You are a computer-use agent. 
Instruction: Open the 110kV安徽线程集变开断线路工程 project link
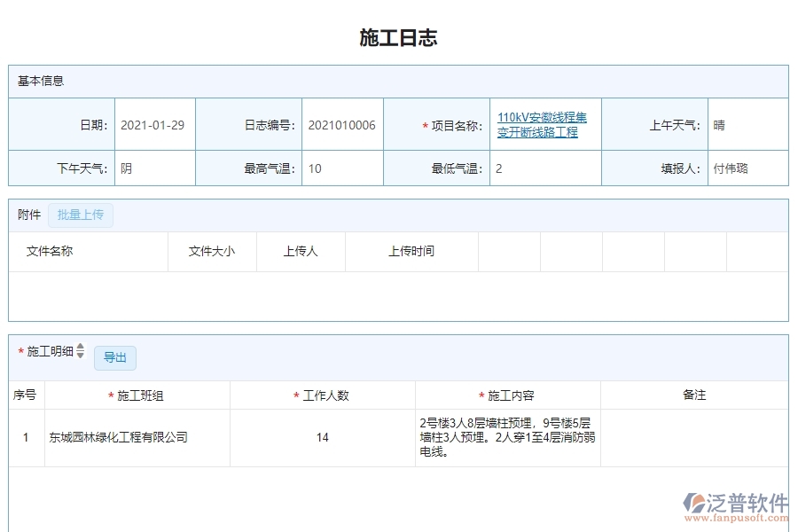(541, 124)
